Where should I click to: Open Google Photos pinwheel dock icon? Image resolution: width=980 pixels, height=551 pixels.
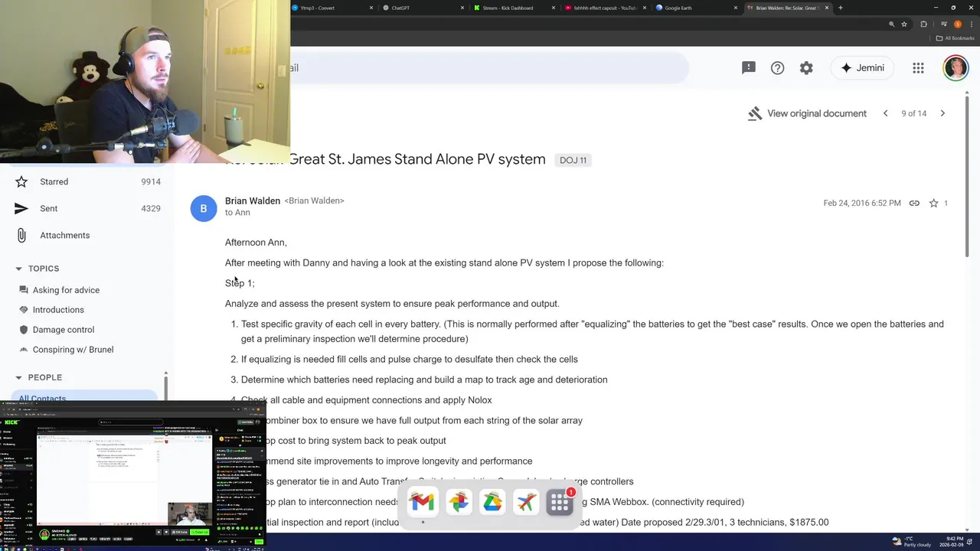click(459, 502)
